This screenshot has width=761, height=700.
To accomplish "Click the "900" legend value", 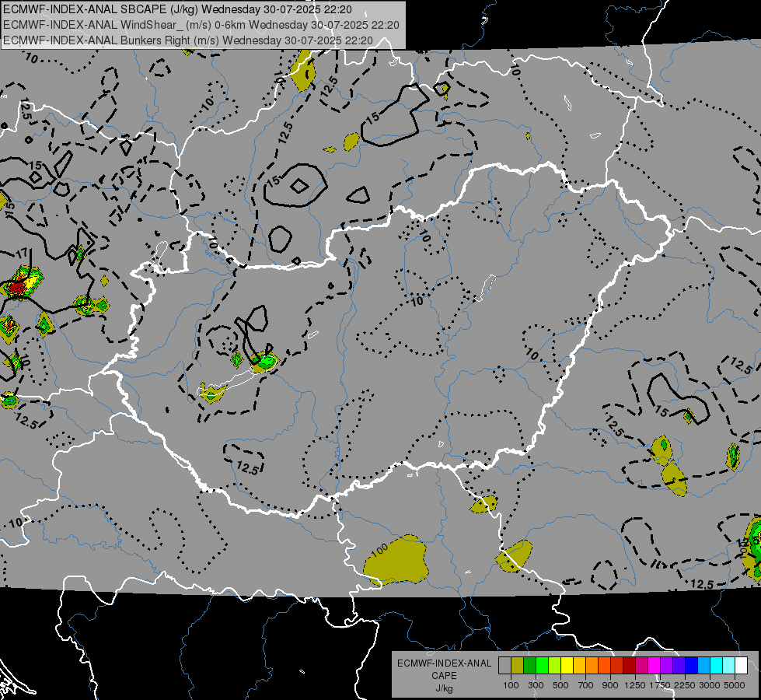I will pyautogui.click(x=610, y=685).
